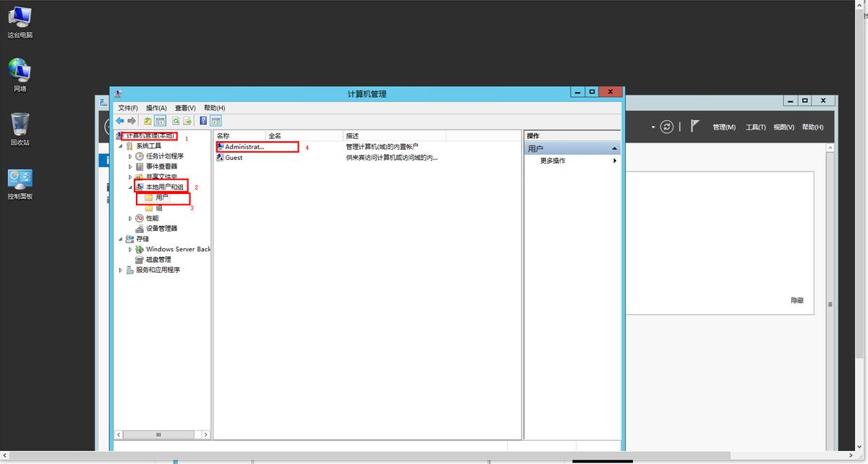Click the Export List toolbar icon

tap(187, 121)
